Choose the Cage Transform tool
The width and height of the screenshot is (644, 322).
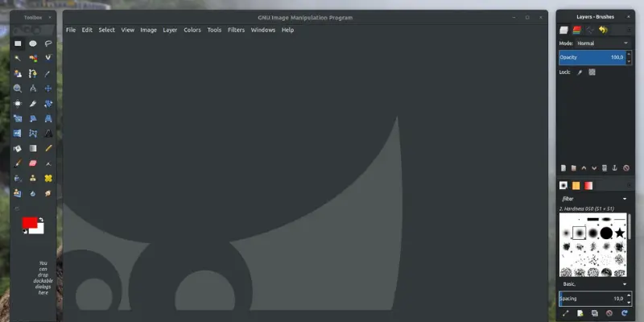click(33, 134)
